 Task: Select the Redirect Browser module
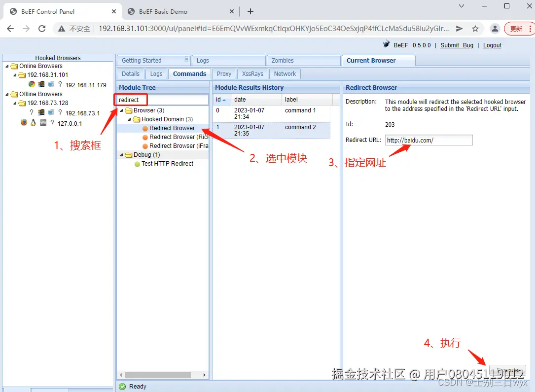tap(172, 128)
